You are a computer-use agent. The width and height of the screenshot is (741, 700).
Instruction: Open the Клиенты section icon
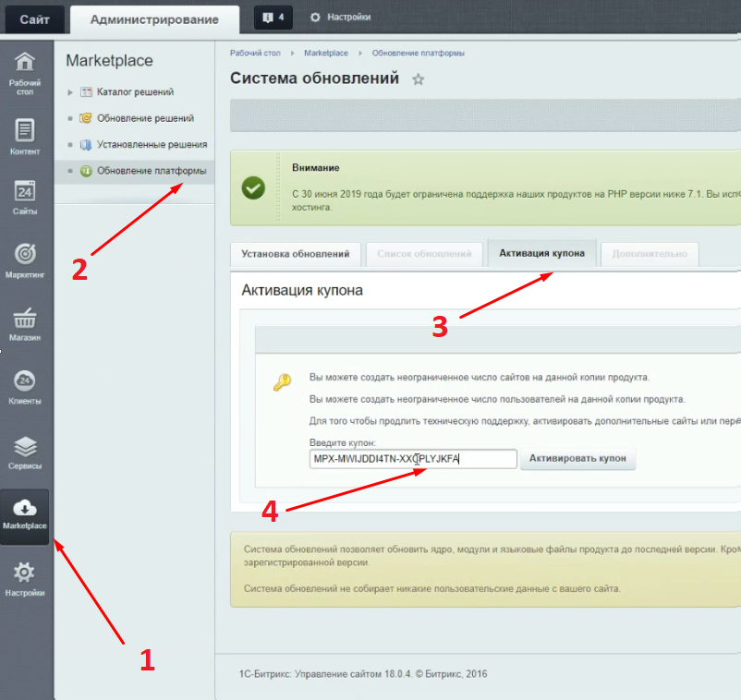25,380
